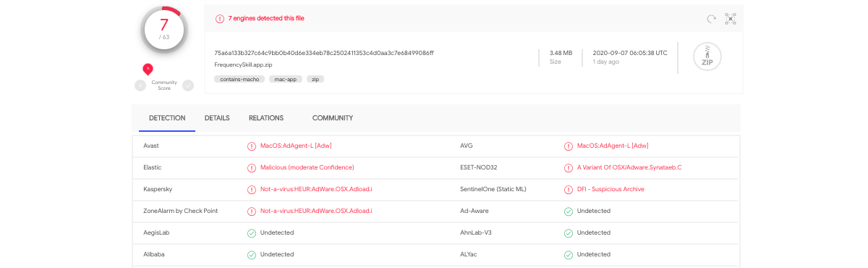The height and width of the screenshot is (268, 868).
Task: Open the RELATIONS tab
Action: pyautogui.click(x=266, y=118)
